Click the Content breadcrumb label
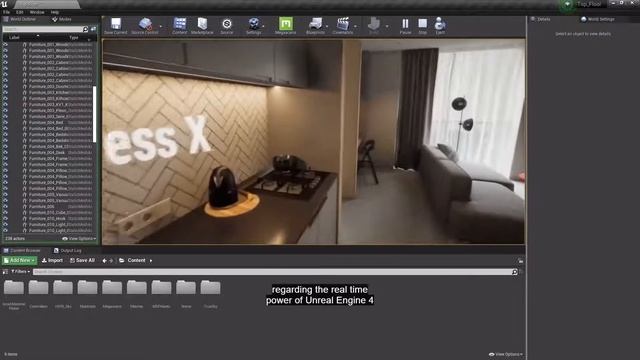The image size is (640, 360). coord(136,260)
